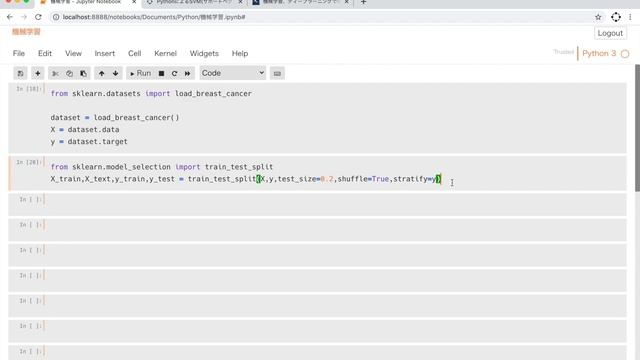
Task: Restart the kernel icon
Action: (x=174, y=73)
